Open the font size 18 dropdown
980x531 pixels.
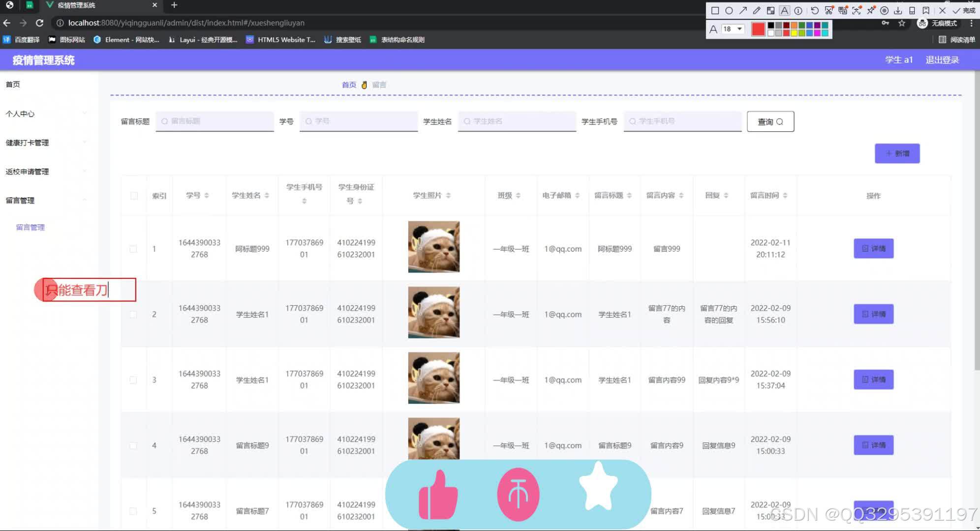pos(732,29)
